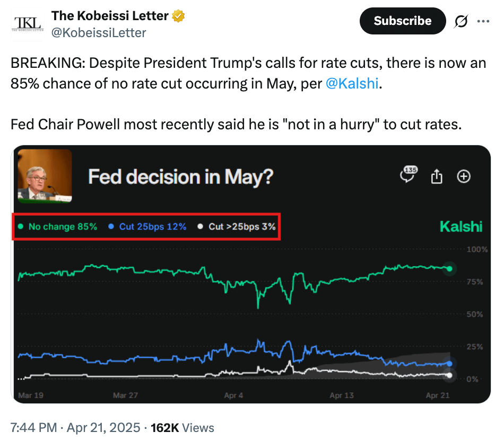504x441 pixels.
Task: Click the Powell photo thumbnail
Action: click(x=45, y=175)
